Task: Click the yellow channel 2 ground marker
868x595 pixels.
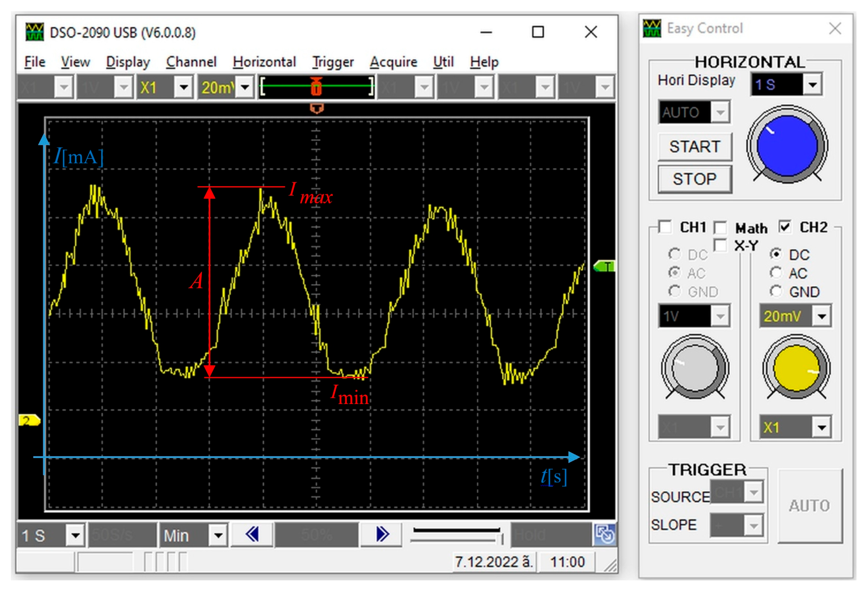Action: coord(29,420)
